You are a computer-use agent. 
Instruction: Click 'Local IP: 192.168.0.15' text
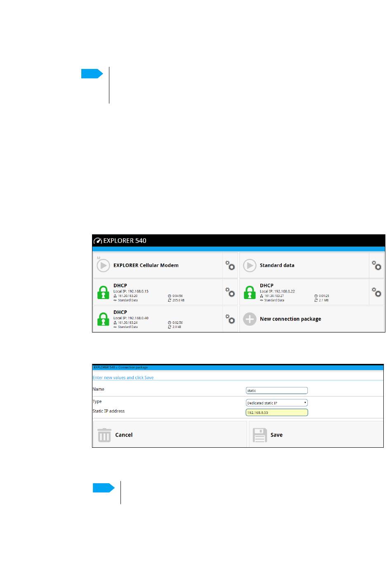(131, 291)
